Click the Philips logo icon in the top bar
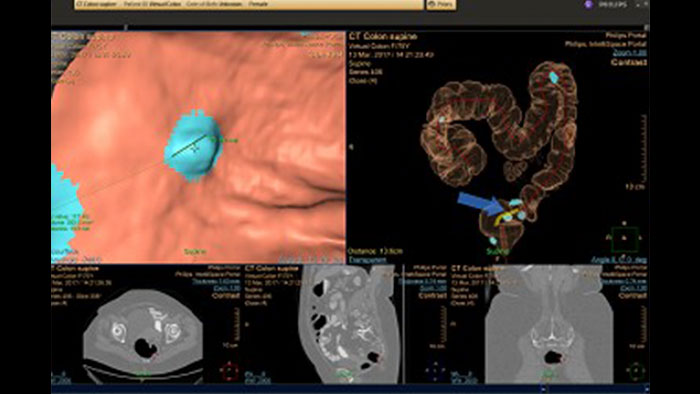 pos(588,4)
